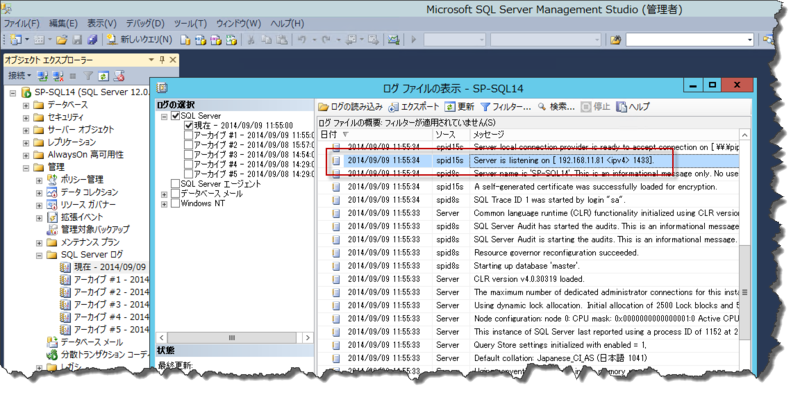
Task: Pin the Object Explorer panel
Action: (162, 60)
